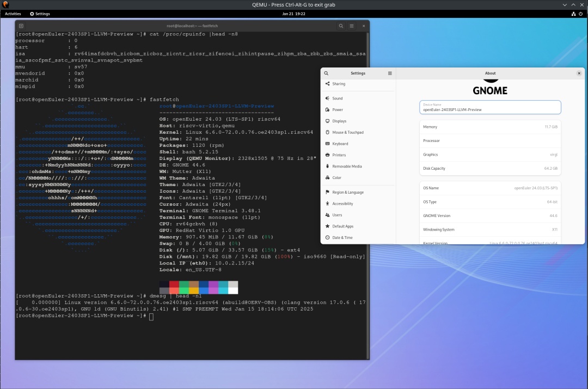The width and height of the screenshot is (588, 389).
Task: Open the Settings hamburger menu
Action: pos(390,73)
